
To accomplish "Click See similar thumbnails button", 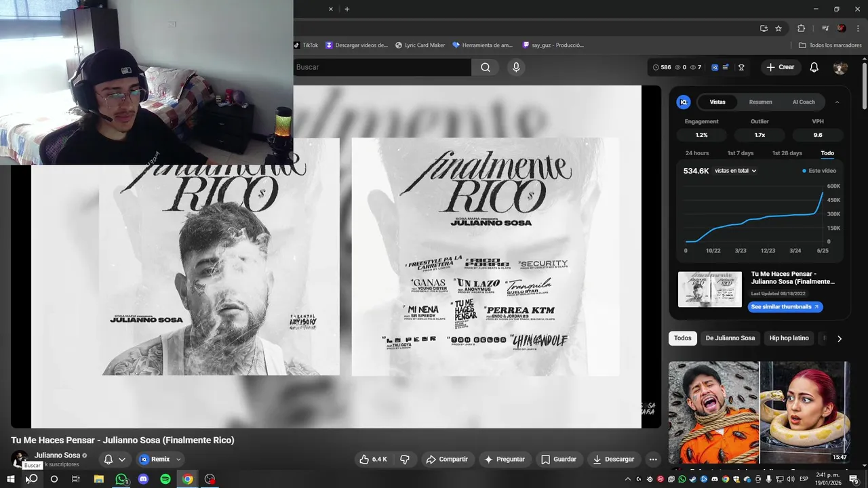I will (785, 307).
